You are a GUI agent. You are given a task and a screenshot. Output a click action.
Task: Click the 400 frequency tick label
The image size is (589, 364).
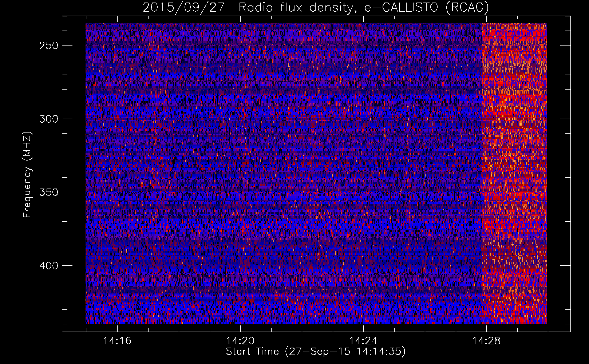point(49,266)
